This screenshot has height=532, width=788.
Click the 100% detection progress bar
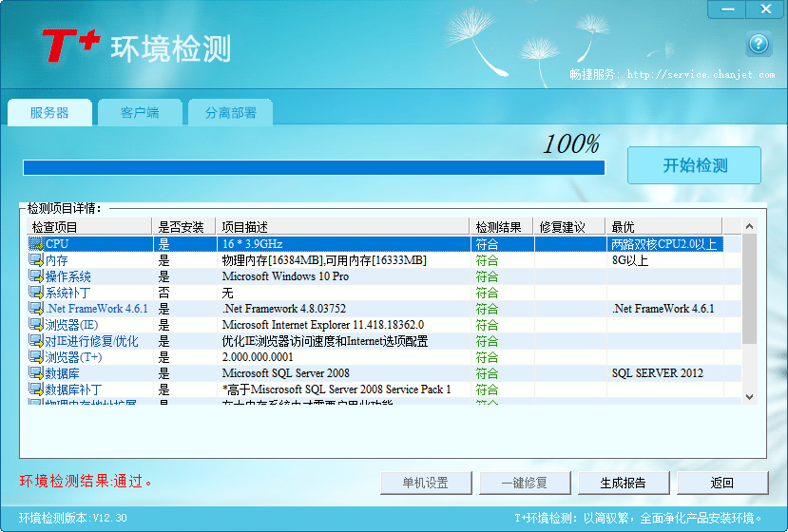pyautogui.click(x=314, y=168)
